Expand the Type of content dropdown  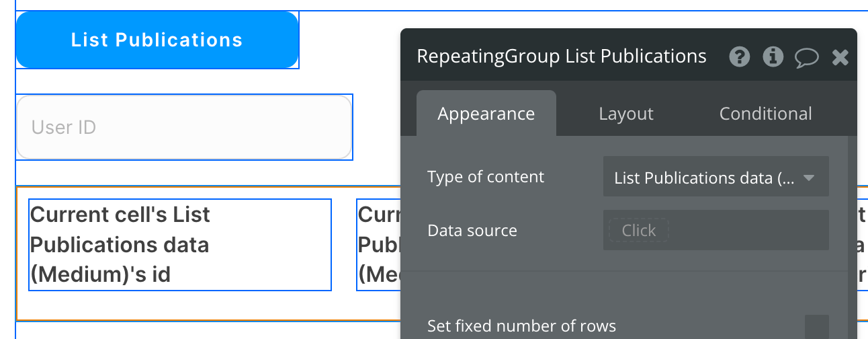click(715, 178)
